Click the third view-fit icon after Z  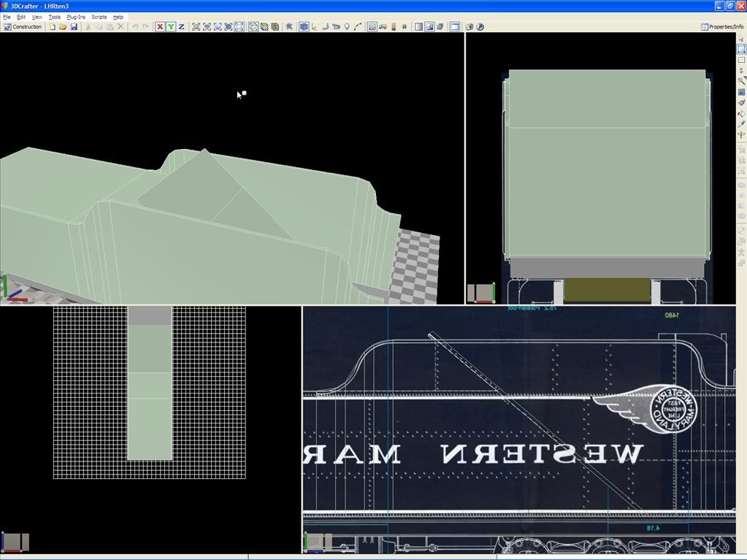[x=218, y=27]
